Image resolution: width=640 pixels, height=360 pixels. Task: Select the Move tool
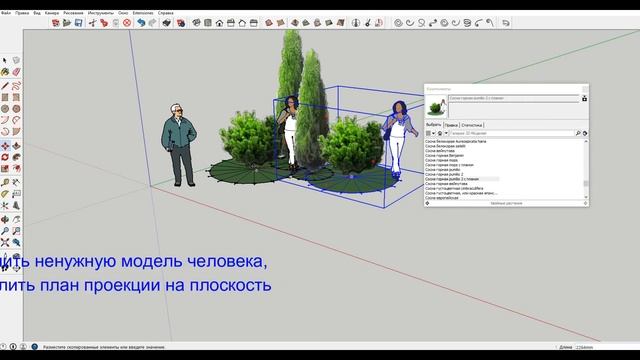[5, 146]
